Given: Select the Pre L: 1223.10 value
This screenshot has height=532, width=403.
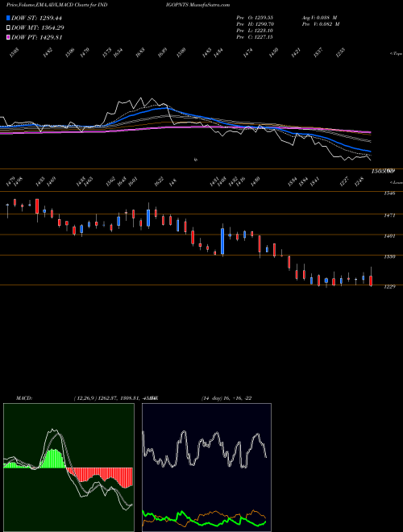Looking at the screenshot, I should click(x=255, y=30).
